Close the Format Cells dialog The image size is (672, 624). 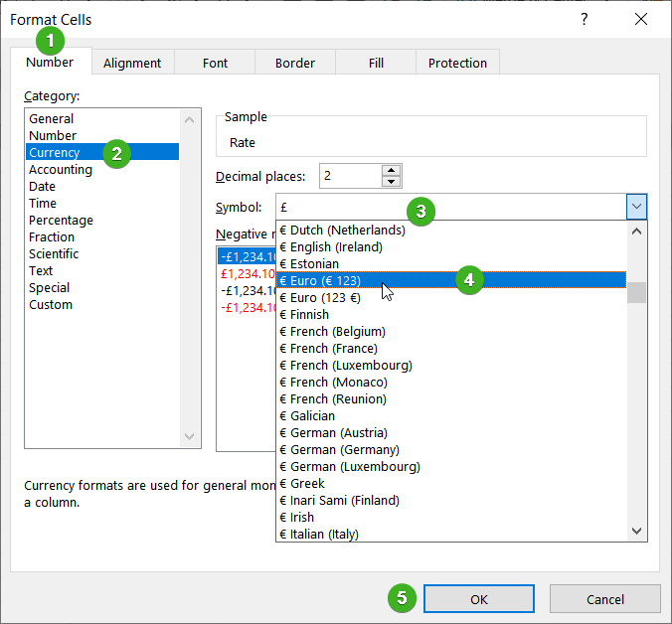coord(641,19)
